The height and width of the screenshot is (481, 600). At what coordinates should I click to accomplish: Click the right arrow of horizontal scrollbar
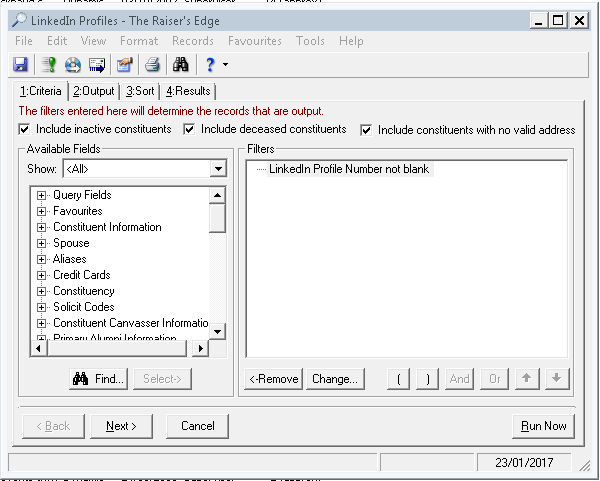pos(201,348)
